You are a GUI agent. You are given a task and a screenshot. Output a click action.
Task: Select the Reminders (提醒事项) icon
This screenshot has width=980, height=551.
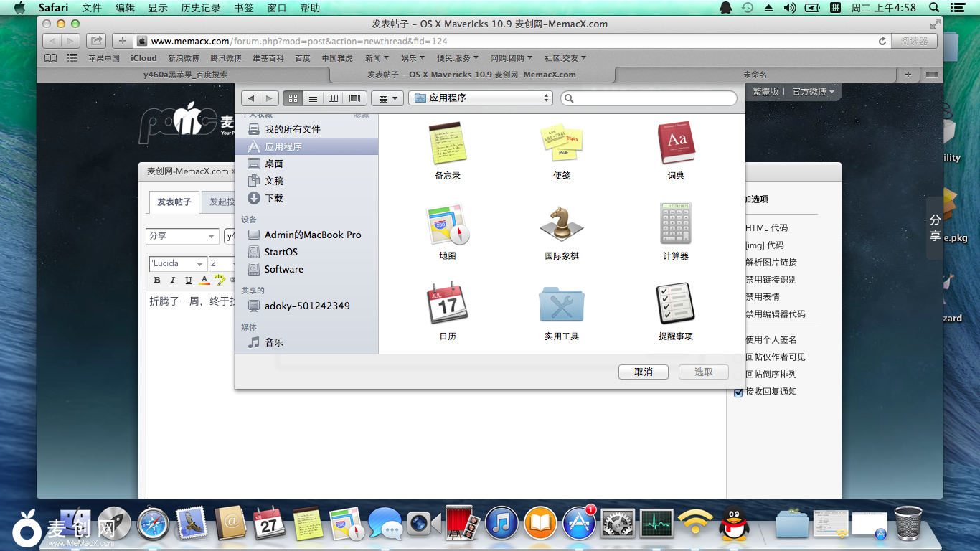[675, 304]
